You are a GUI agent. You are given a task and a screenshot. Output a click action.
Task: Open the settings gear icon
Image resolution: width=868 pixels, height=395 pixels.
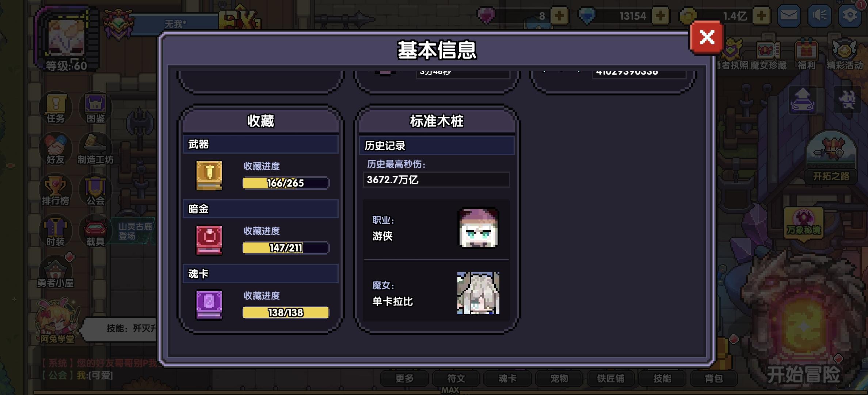pos(850,16)
